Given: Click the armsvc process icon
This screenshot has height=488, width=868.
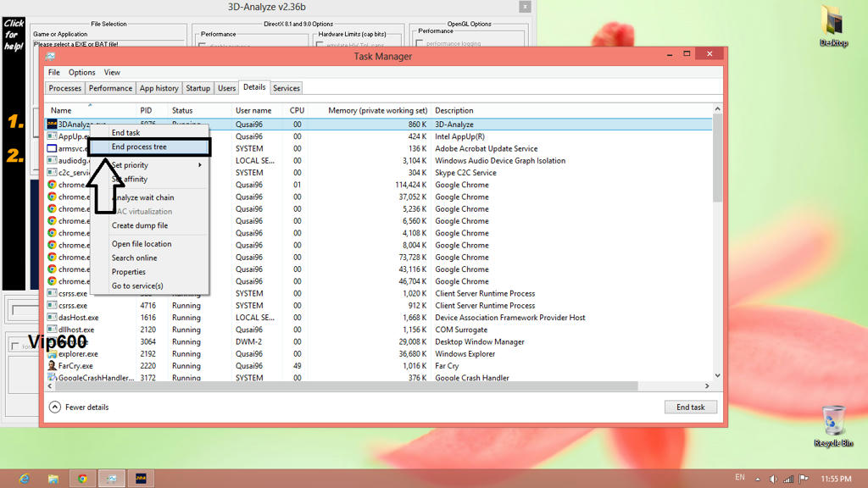Looking at the screenshot, I should pyautogui.click(x=52, y=149).
